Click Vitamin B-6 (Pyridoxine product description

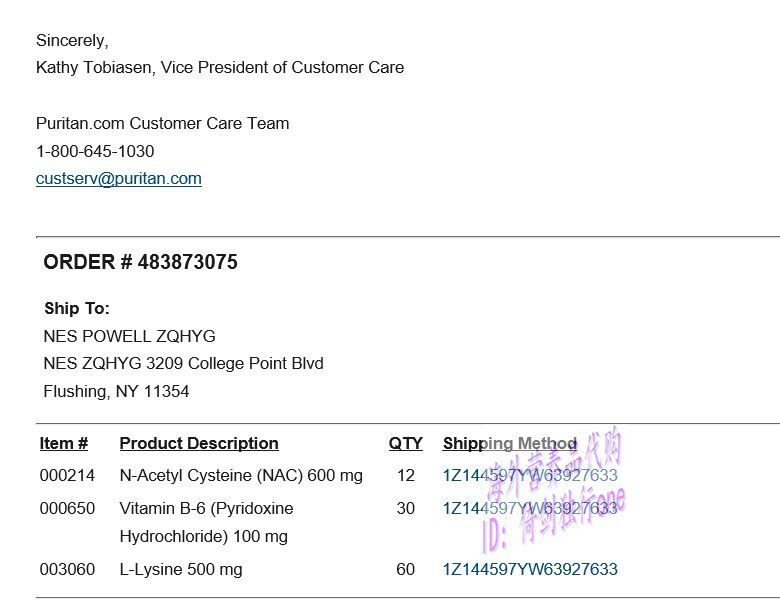point(206,508)
